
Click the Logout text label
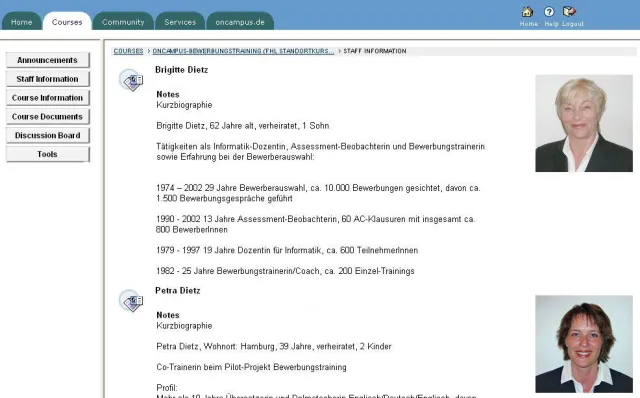click(573, 24)
